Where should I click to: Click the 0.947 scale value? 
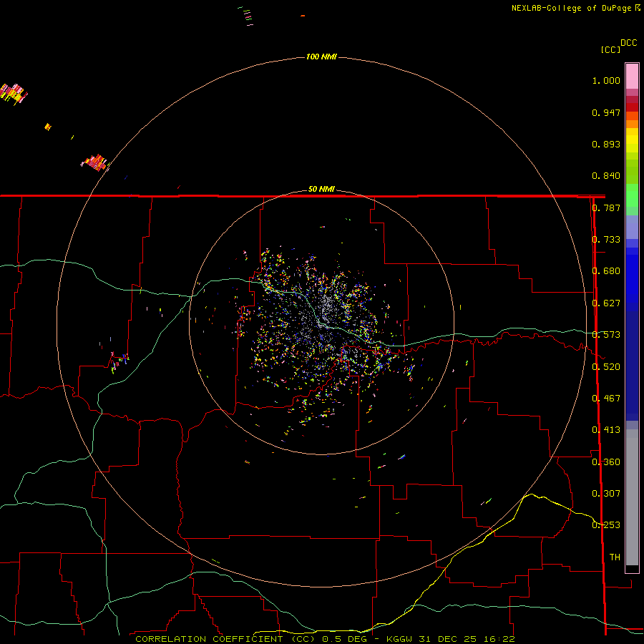pos(606,112)
